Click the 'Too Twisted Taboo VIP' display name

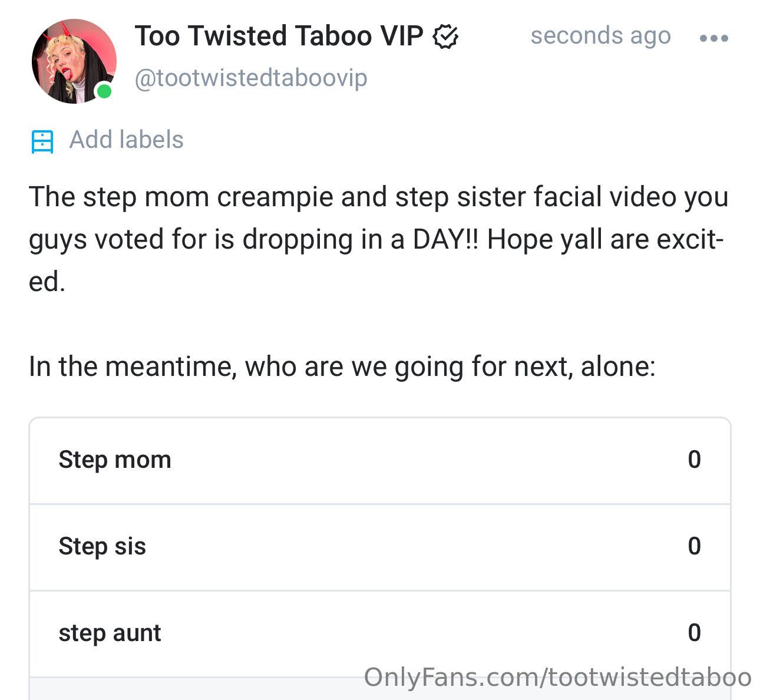(279, 36)
